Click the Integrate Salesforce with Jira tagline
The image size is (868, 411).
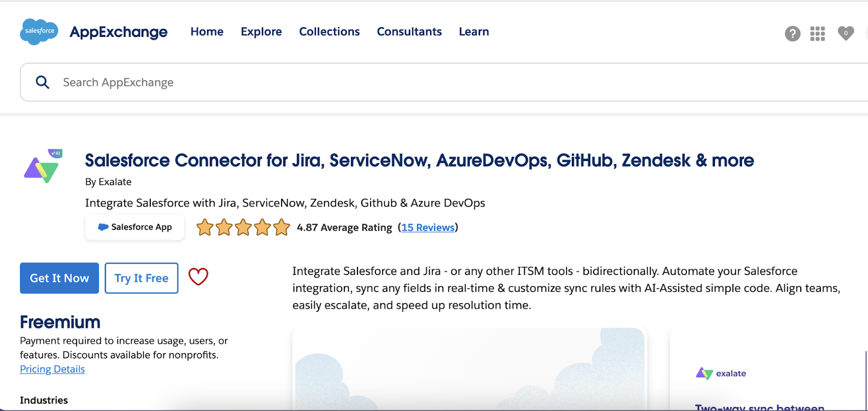click(285, 203)
